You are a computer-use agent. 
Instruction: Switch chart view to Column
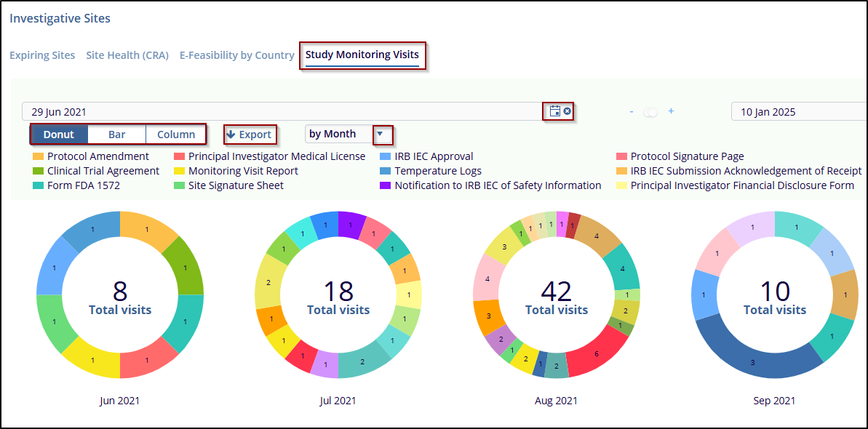[175, 135]
